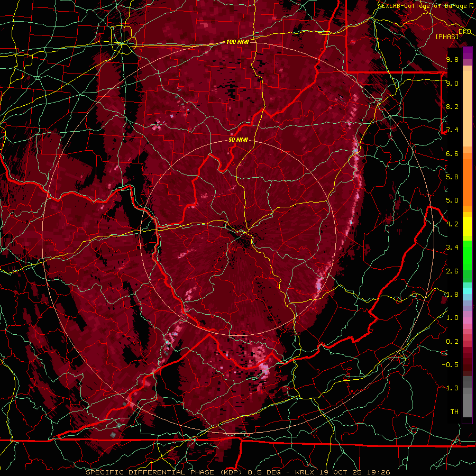Select the bright yellow band of color bar
This screenshot has width=476, height=476.
click(467, 226)
